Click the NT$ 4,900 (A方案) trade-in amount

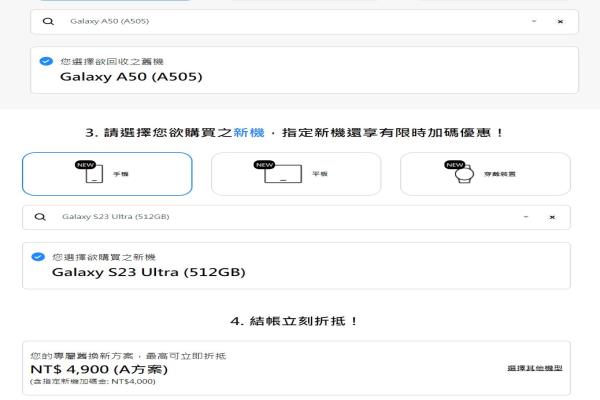pyautogui.click(x=99, y=369)
